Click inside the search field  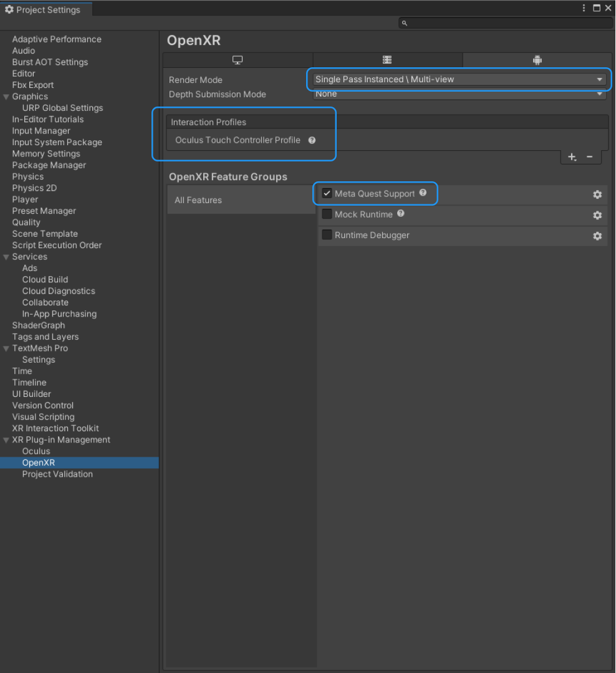tap(505, 22)
